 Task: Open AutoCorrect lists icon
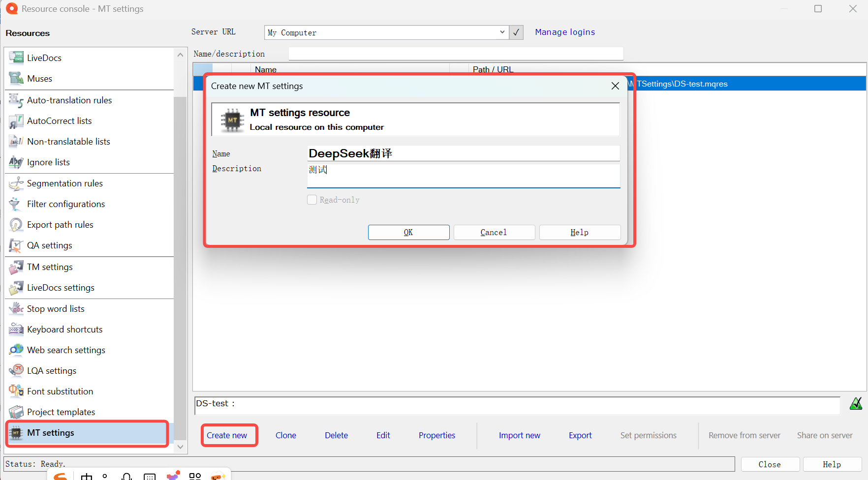pos(16,121)
